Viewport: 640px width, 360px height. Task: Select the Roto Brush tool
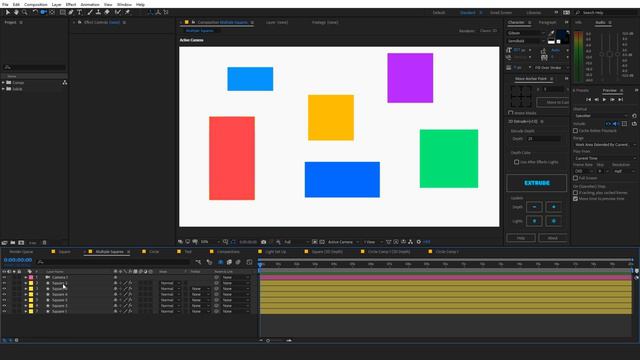(118, 12)
